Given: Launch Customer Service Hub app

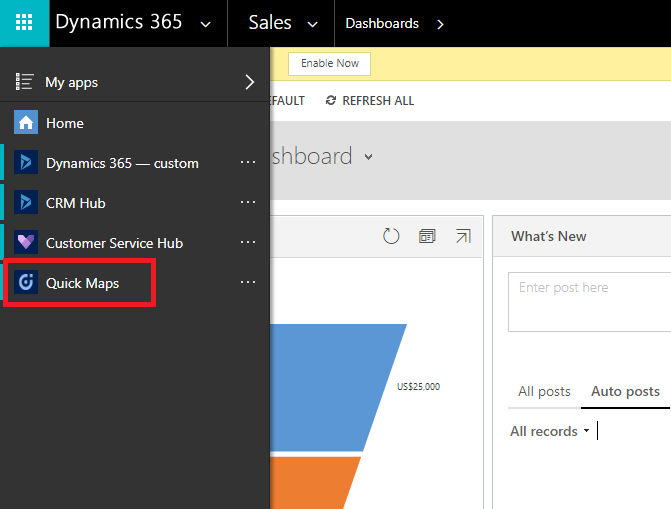Looking at the screenshot, I should [114, 243].
